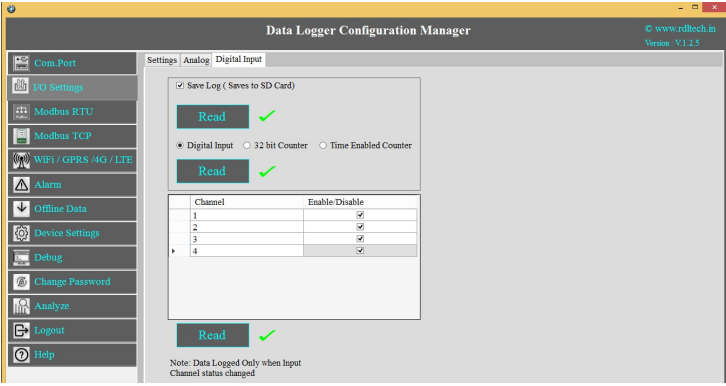The width and height of the screenshot is (726, 386).
Task: Open the Device Settings gear icon
Action: point(21,233)
